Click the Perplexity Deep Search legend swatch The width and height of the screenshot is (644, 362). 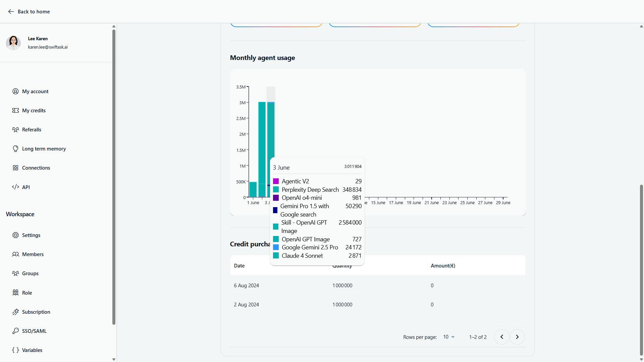[276, 190]
